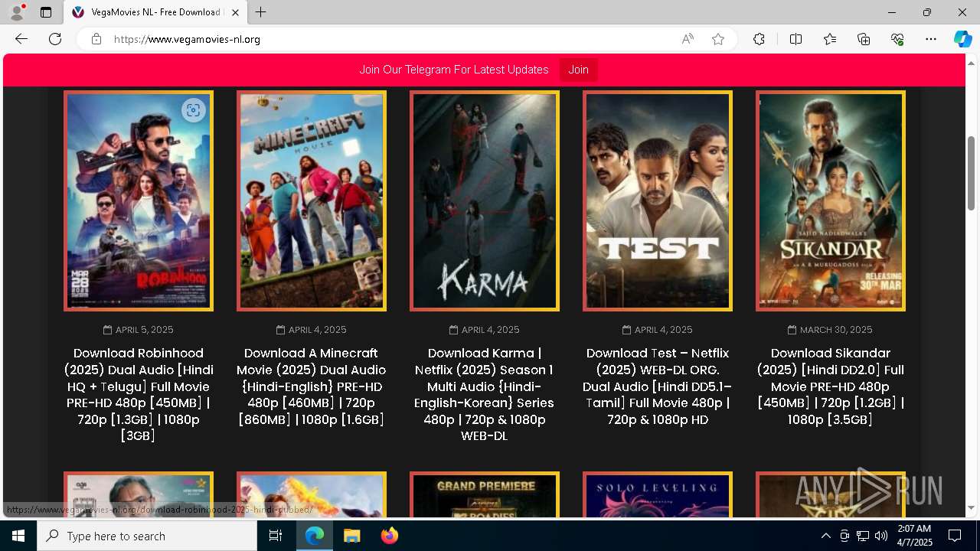The image size is (980, 551).
Task: Show hidden system tray icons
Action: tap(825, 536)
